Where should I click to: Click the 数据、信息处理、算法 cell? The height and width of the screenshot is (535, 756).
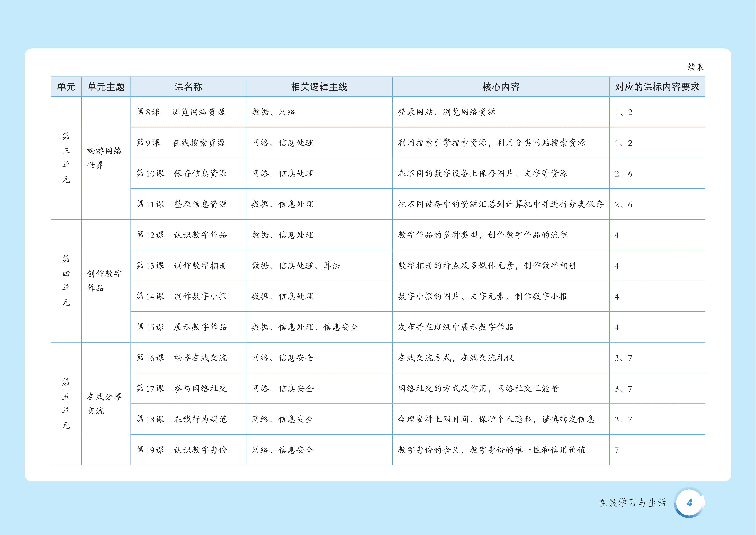pos(296,266)
